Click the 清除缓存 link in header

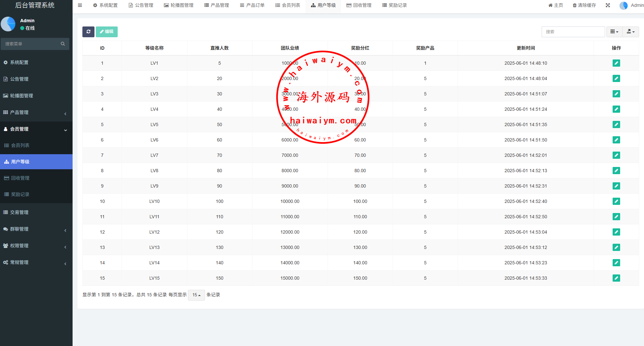(x=584, y=5)
